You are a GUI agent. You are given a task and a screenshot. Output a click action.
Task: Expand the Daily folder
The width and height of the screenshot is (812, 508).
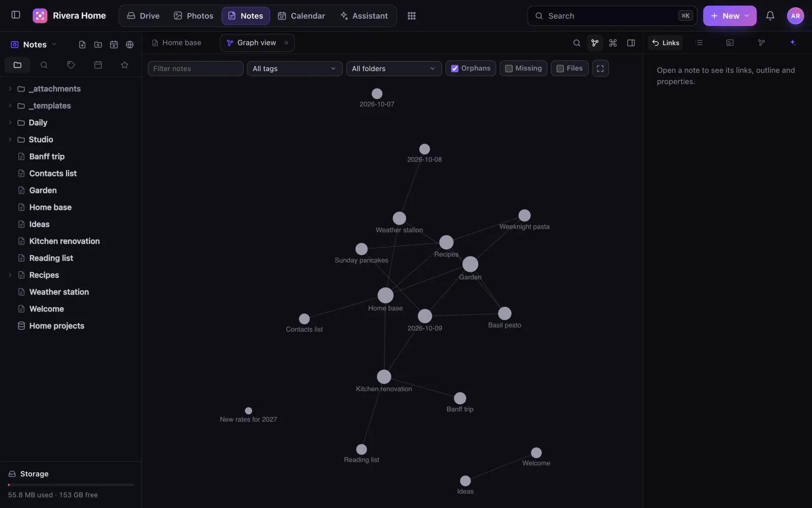[x=10, y=122]
